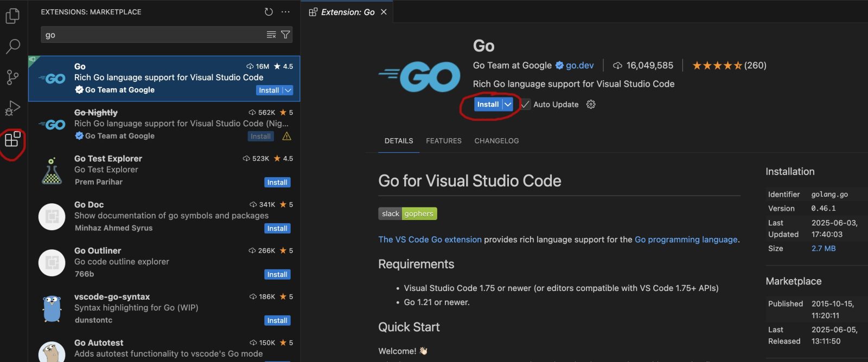The width and height of the screenshot is (868, 362).
Task: Click the Go extension logo in list
Action: pos(52,79)
